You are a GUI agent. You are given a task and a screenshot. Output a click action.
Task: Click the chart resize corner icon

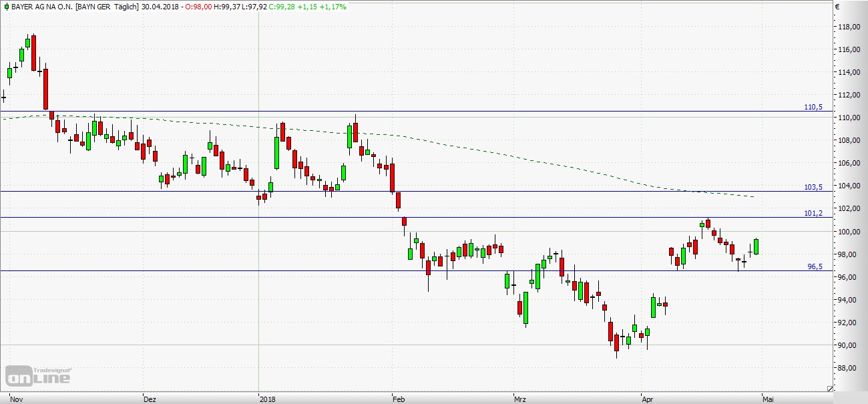coord(830,389)
